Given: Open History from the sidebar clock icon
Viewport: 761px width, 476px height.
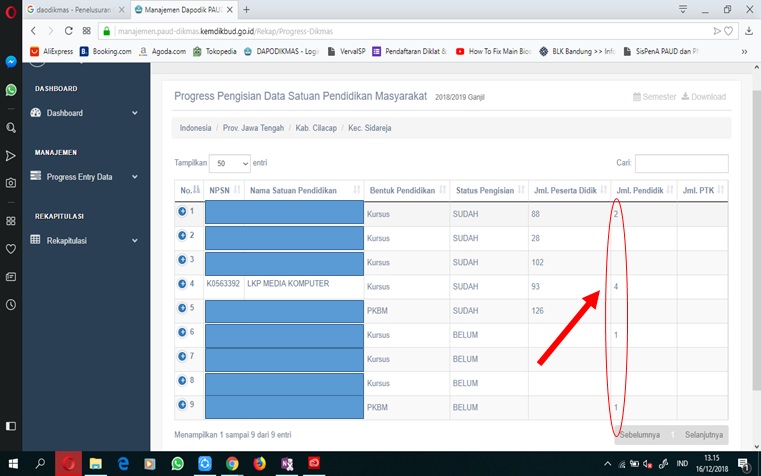Looking at the screenshot, I should (x=11, y=304).
